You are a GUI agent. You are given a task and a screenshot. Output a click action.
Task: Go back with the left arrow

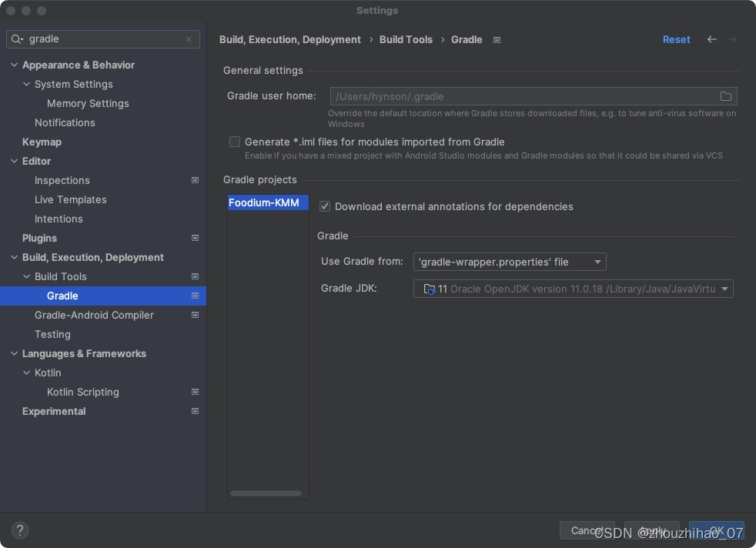tap(711, 39)
